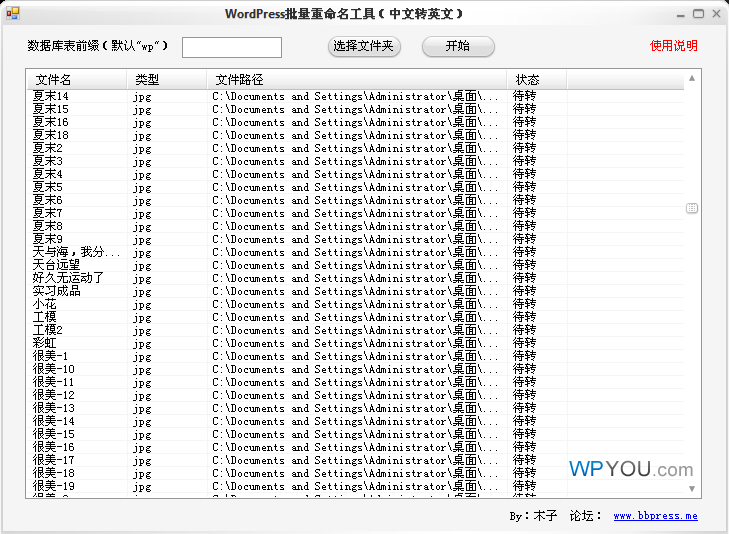Select the row named 很美-13

pos(355,409)
